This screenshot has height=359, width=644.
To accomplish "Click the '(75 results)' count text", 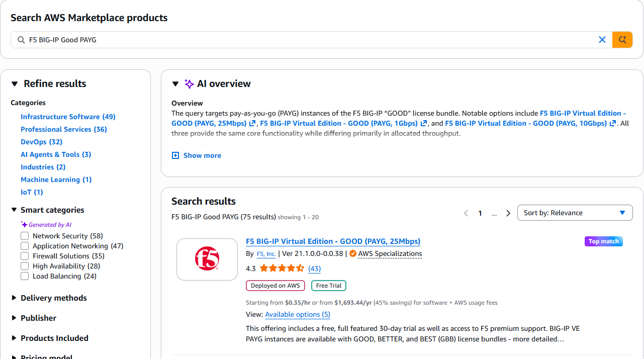I will tap(258, 217).
